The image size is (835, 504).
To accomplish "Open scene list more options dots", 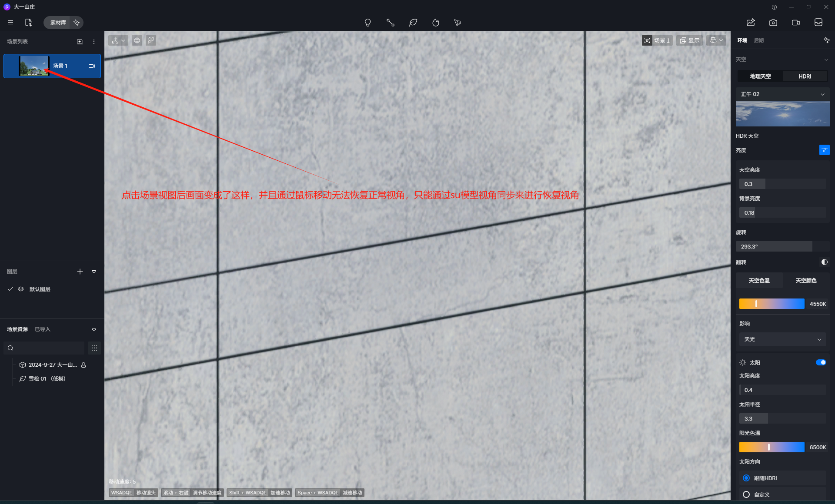I will (x=94, y=42).
